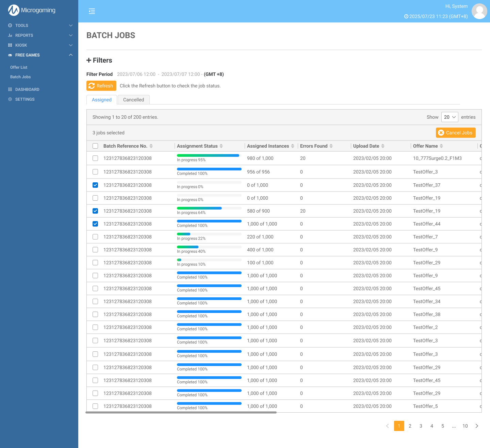Sort by Errors Found column arrows
Viewport: 490px width, 448px height.
click(331, 146)
